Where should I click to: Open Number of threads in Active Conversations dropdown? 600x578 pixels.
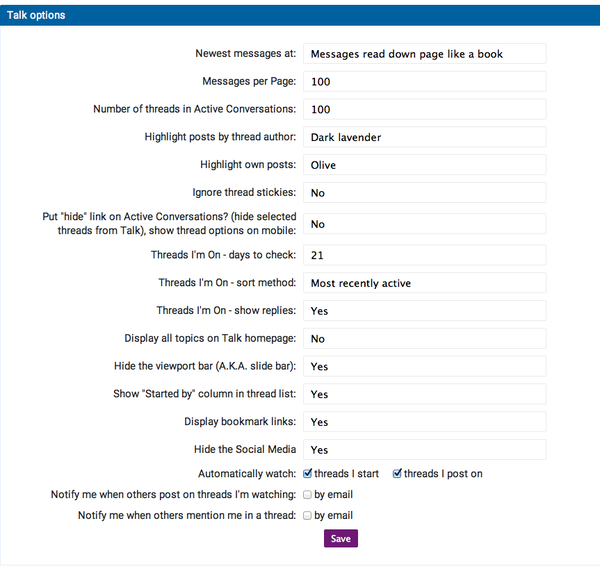[425, 109]
